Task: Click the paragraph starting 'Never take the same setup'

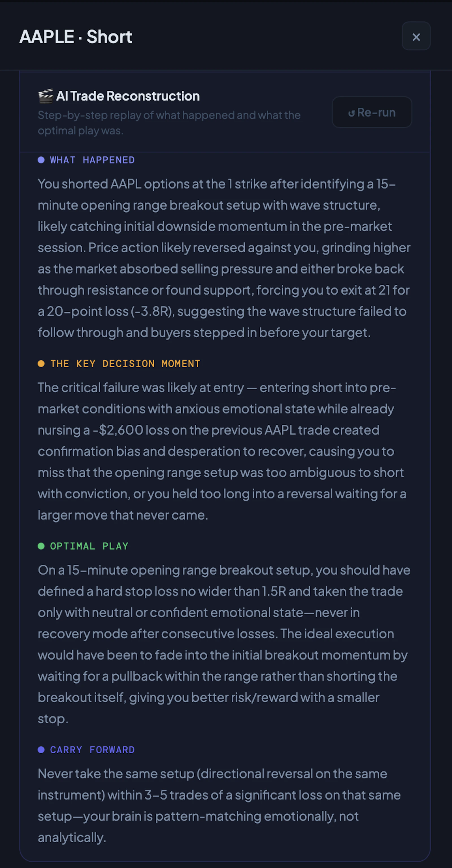Action: (x=219, y=806)
